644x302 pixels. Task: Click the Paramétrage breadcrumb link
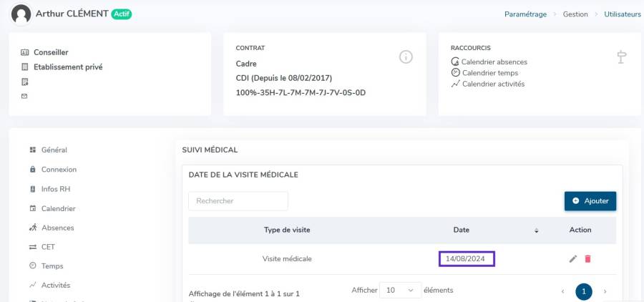(525, 14)
